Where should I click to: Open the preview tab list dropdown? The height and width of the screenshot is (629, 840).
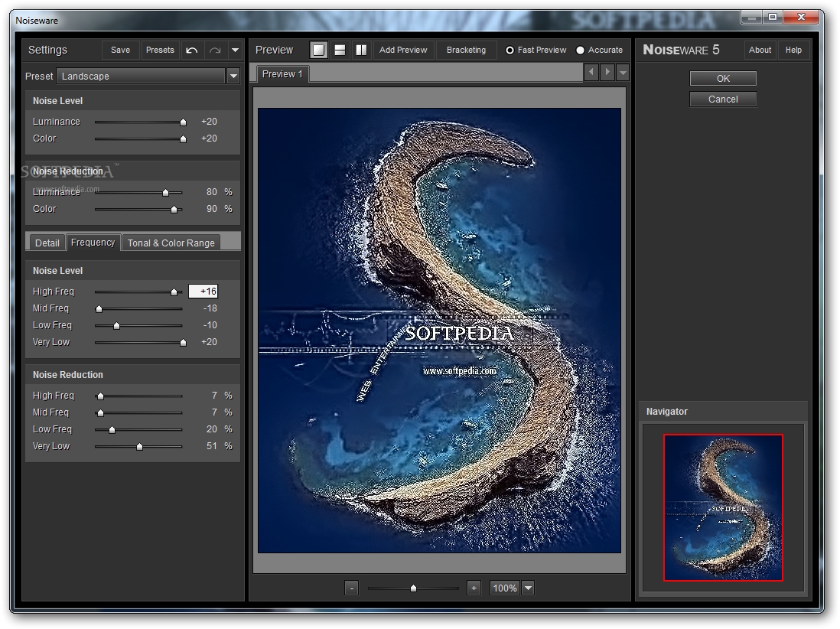(623, 72)
